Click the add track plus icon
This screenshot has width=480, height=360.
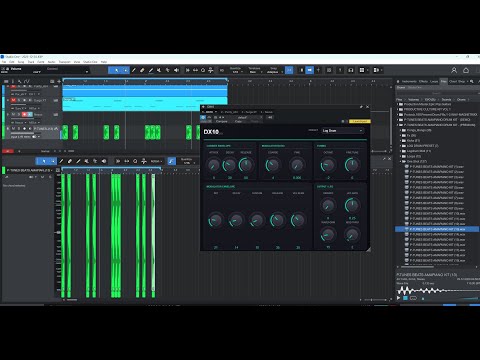click(x=59, y=81)
